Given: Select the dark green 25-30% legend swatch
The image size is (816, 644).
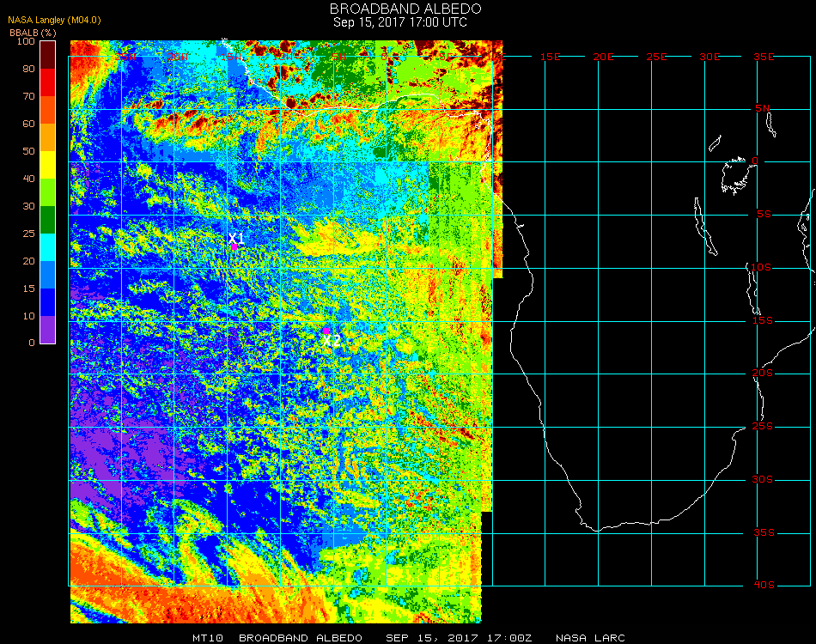Looking at the screenshot, I should (x=48, y=220).
